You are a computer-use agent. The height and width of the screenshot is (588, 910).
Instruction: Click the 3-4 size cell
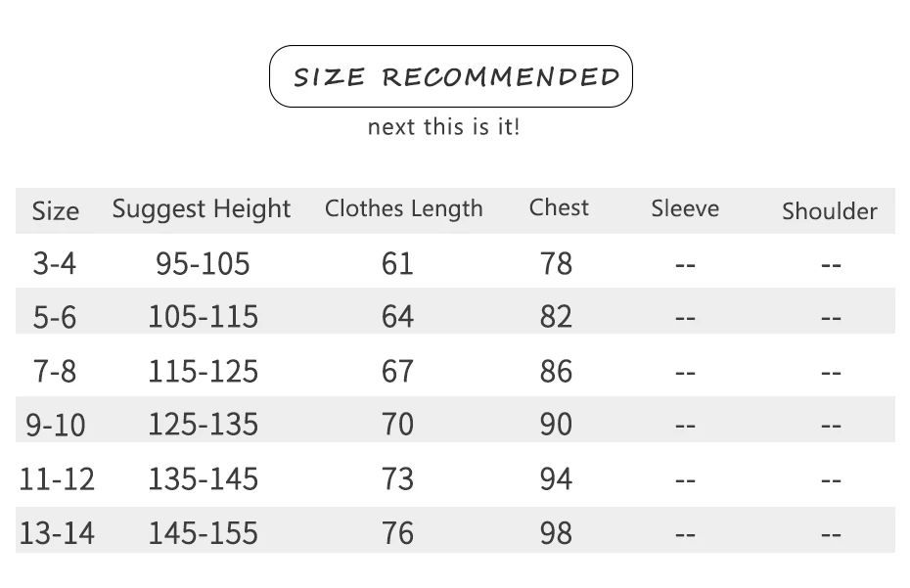point(55,264)
